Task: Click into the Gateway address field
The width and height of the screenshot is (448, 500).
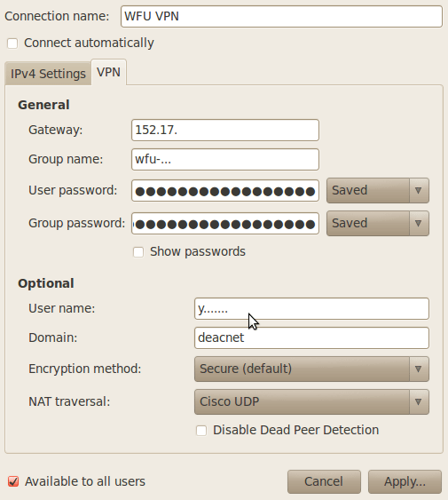Action: point(225,130)
